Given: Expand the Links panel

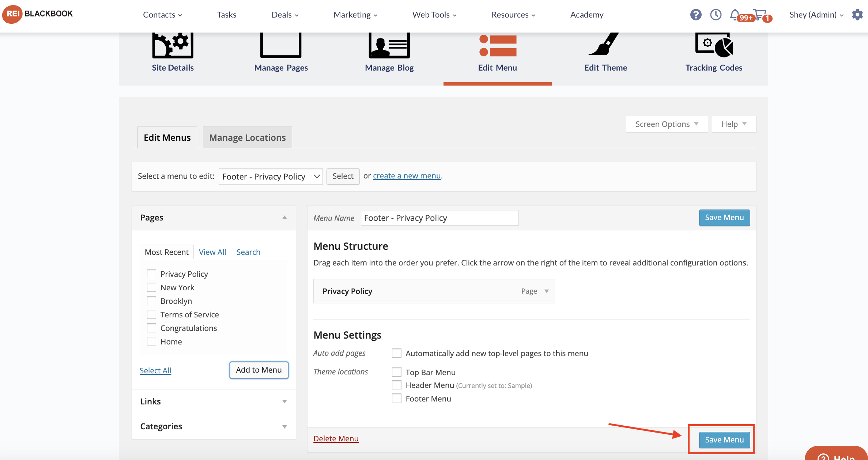Looking at the screenshot, I should pyautogui.click(x=284, y=401).
